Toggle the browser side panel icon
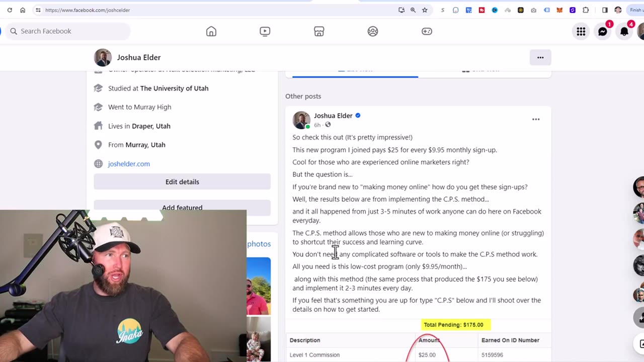The width and height of the screenshot is (644, 362). coord(605,10)
